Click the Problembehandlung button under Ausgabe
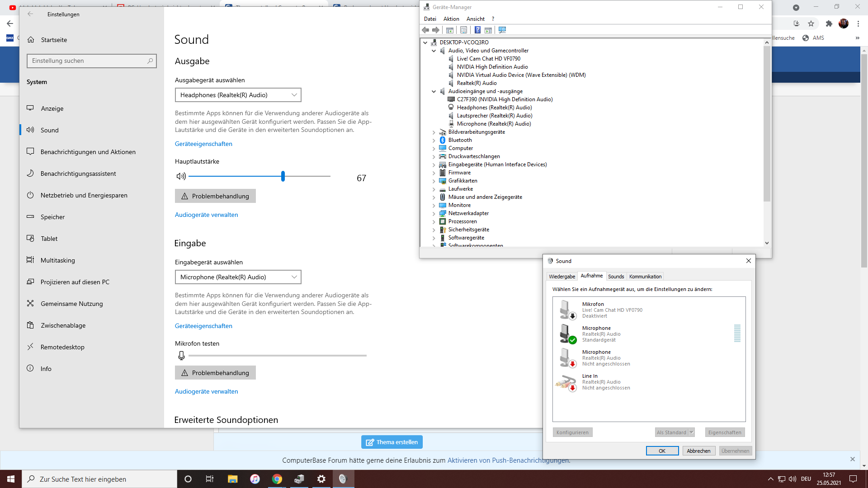 coord(215,196)
